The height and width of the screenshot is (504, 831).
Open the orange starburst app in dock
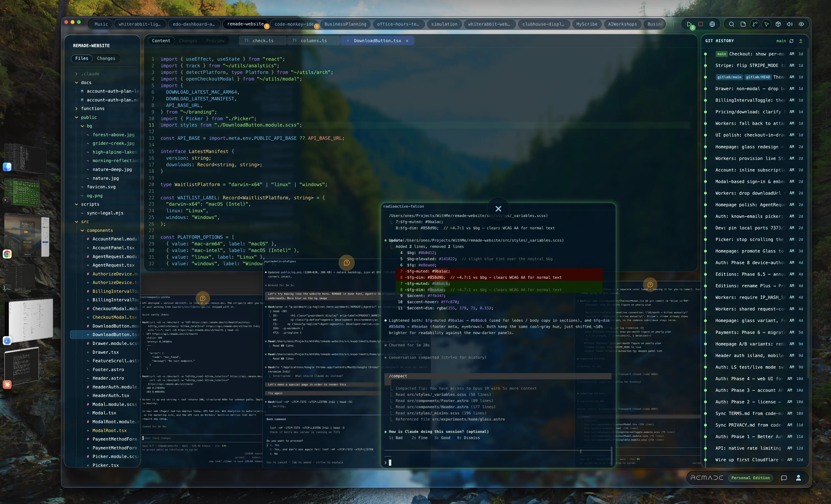click(x=7, y=384)
